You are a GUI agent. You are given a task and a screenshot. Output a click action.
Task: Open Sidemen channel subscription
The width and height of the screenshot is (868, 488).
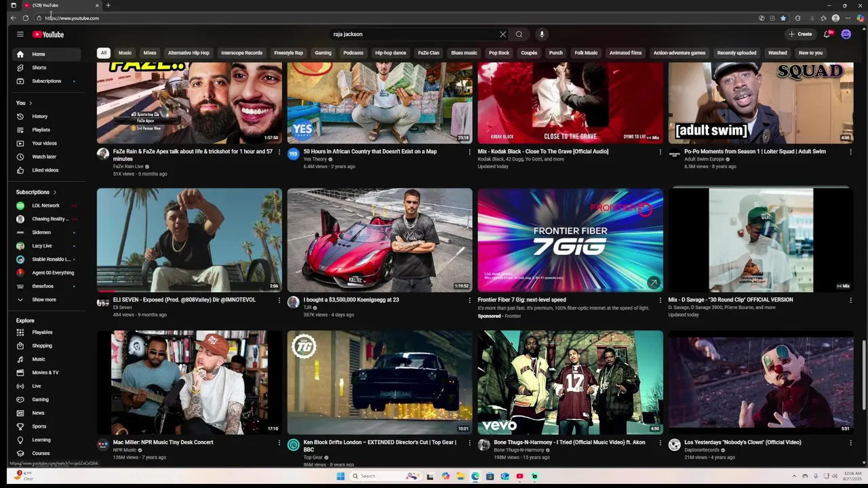point(46,232)
